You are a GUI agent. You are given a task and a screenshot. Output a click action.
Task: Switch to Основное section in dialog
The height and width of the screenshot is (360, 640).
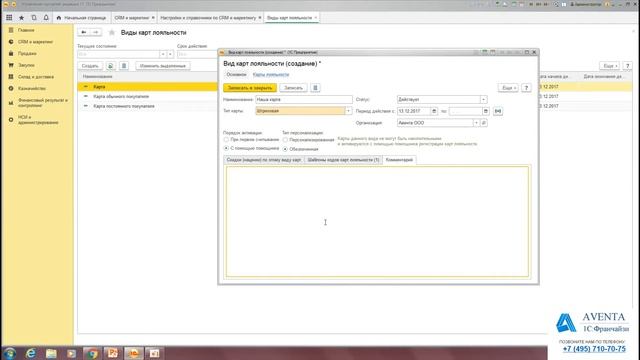(x=236, y=75)
